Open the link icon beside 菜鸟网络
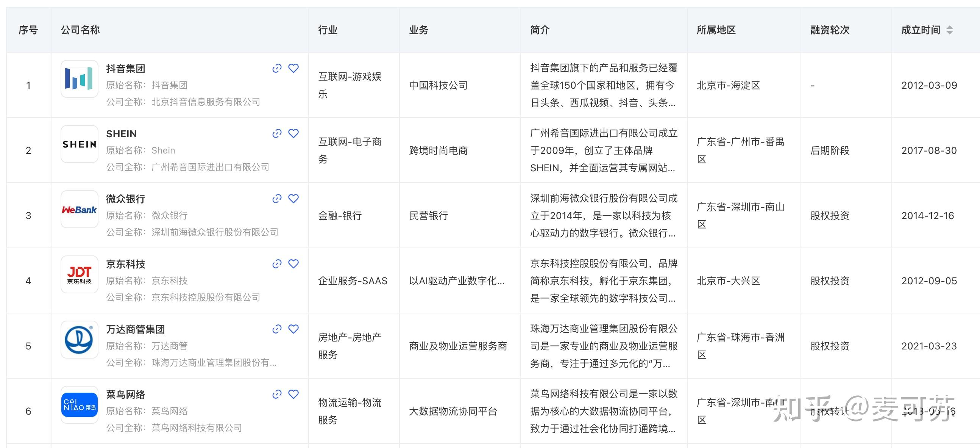 [x=277, y=394]
